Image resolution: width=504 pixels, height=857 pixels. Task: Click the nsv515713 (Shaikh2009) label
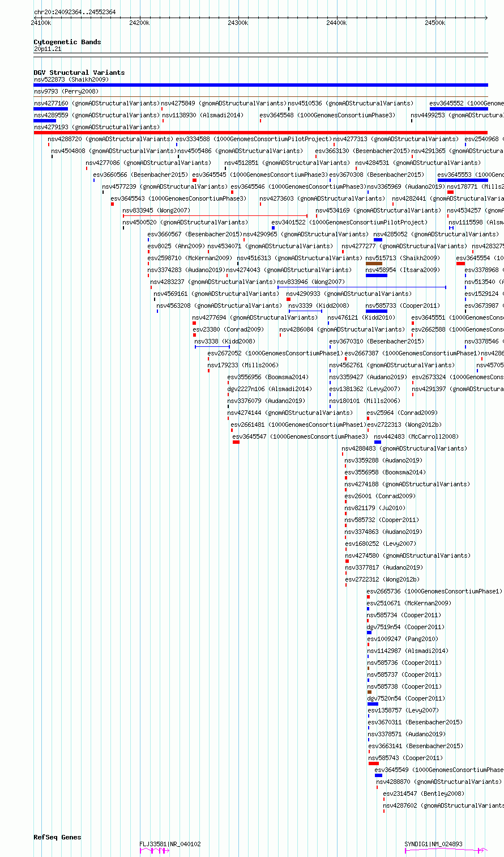(403, 258)
